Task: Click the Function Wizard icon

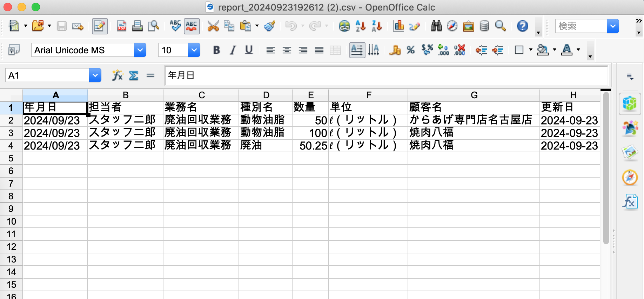Action: pos(117,75)
